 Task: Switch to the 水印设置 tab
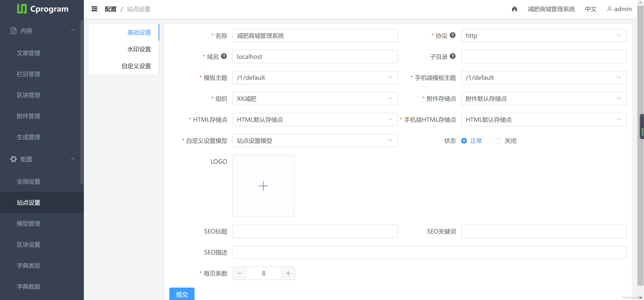pos(139,49)
